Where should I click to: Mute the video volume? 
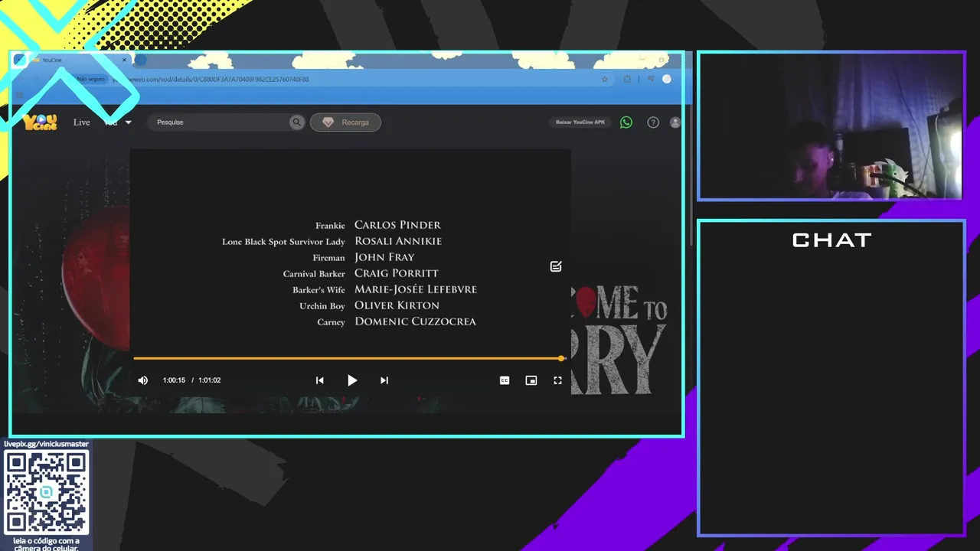[143, 380]
